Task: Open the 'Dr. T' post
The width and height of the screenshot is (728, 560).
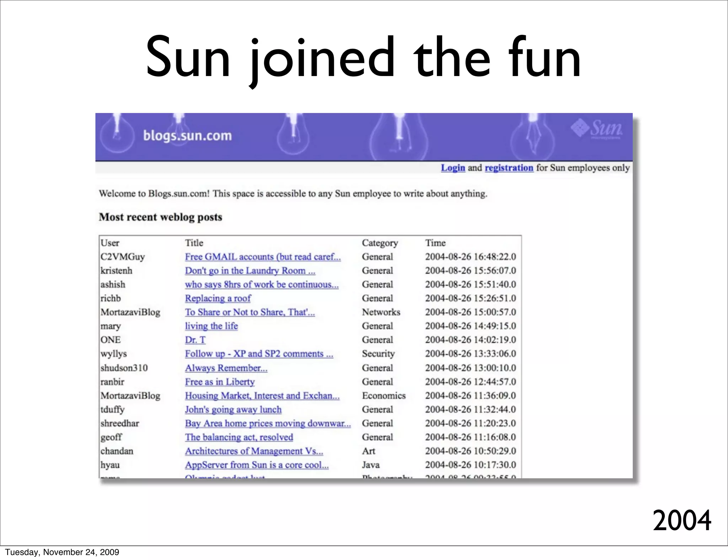Action: [195, 340]
